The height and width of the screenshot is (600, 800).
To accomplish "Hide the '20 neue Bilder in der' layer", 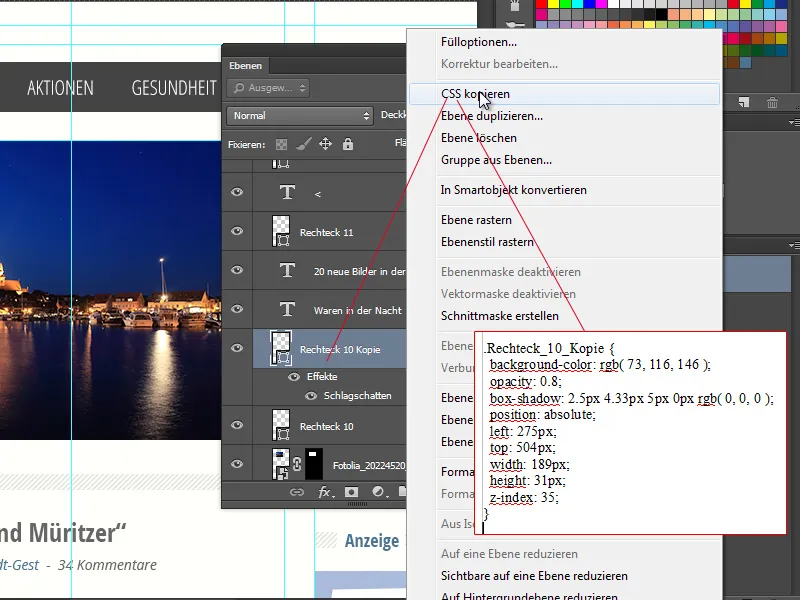I will point(237,270).
